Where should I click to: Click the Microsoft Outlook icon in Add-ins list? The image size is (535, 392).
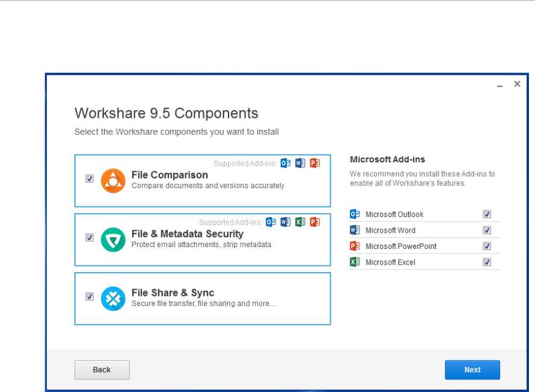pyautogui.click(x=355, y=214)
